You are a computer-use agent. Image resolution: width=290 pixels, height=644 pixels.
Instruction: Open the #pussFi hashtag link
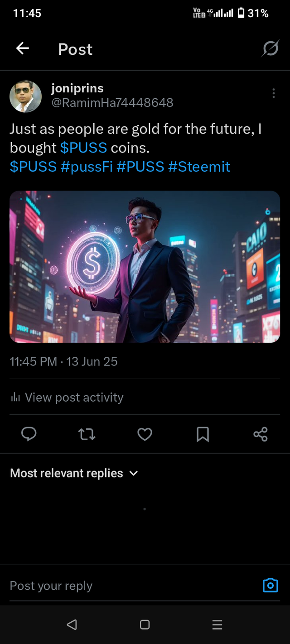pyautogui.click(x=86, y=167)
